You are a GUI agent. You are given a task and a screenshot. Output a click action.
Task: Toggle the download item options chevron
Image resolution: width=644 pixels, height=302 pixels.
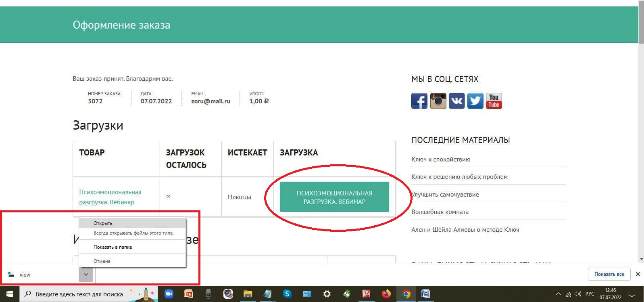point(86,275)
